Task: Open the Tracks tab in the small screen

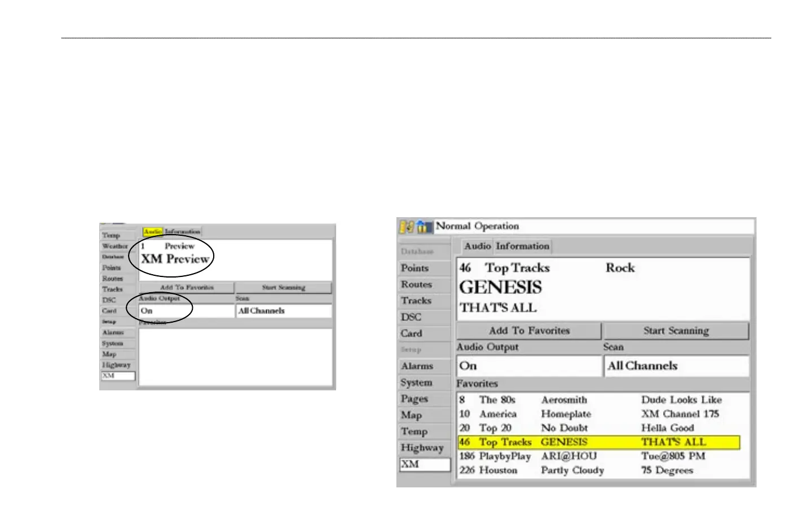Action: (118, 289)
